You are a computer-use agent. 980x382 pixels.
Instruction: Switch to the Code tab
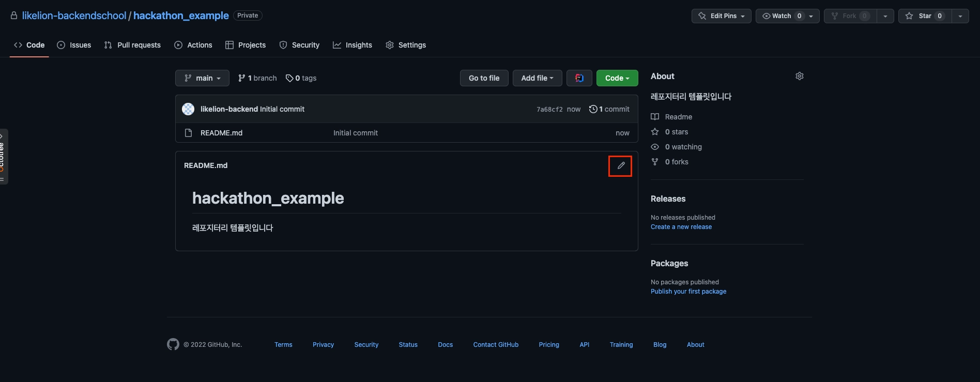click(29, 45)
